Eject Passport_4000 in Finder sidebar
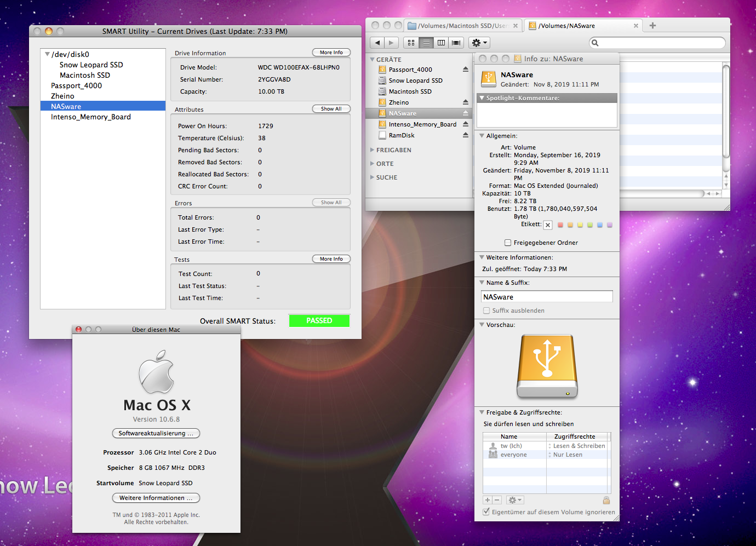This screenshot has width=756, height=546. point(465,70)
